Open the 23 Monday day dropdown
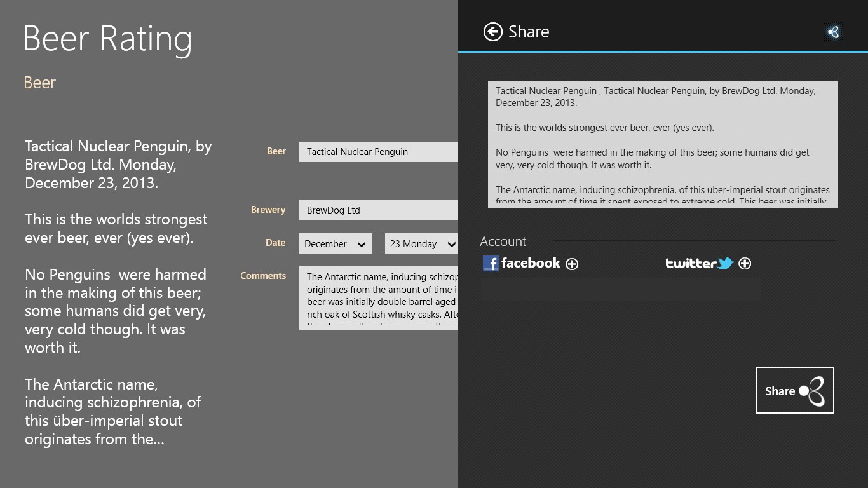The width and height of the screenshot is (868, 488). (421, 243)
